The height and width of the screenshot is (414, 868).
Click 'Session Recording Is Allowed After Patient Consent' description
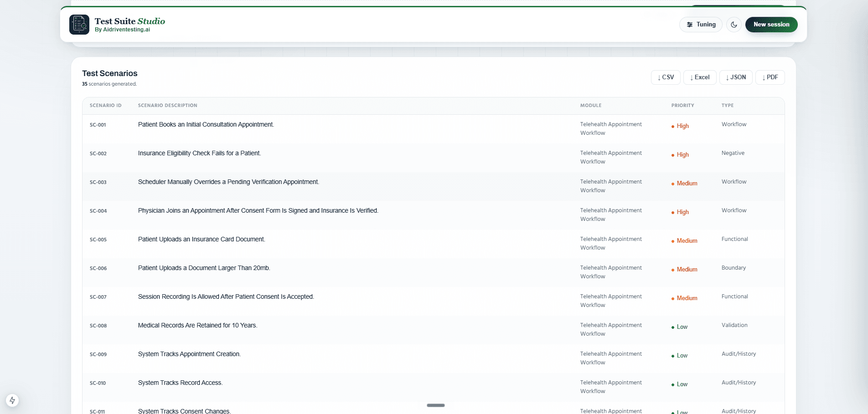click(x=226, y=297)
